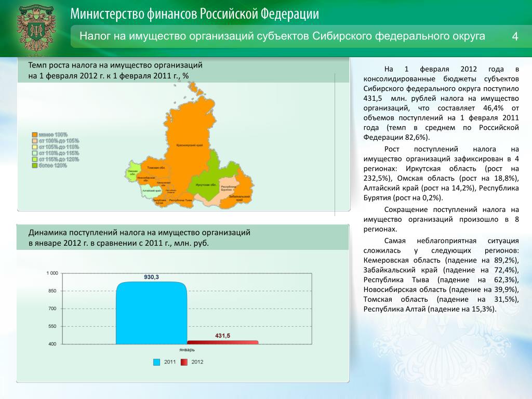Click the 'от 100% до 105%' legend swatch

click(35, 141)
